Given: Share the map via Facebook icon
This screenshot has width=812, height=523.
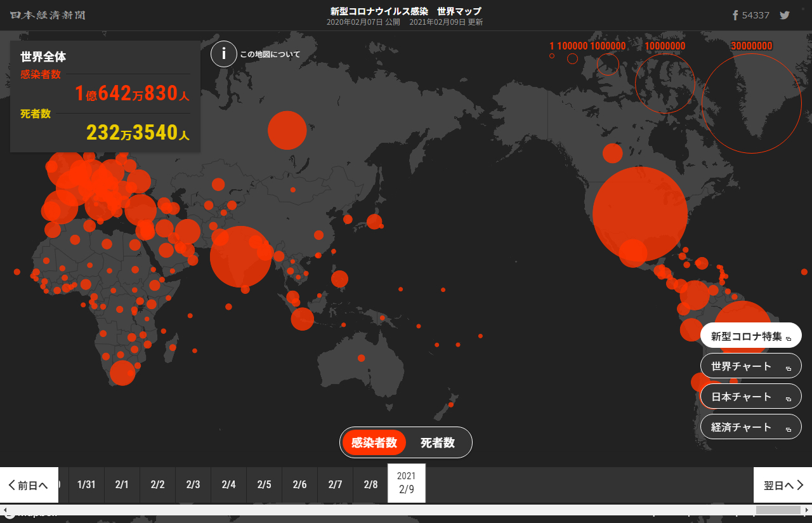Looking at the screenshot, I should coord(735,15).
